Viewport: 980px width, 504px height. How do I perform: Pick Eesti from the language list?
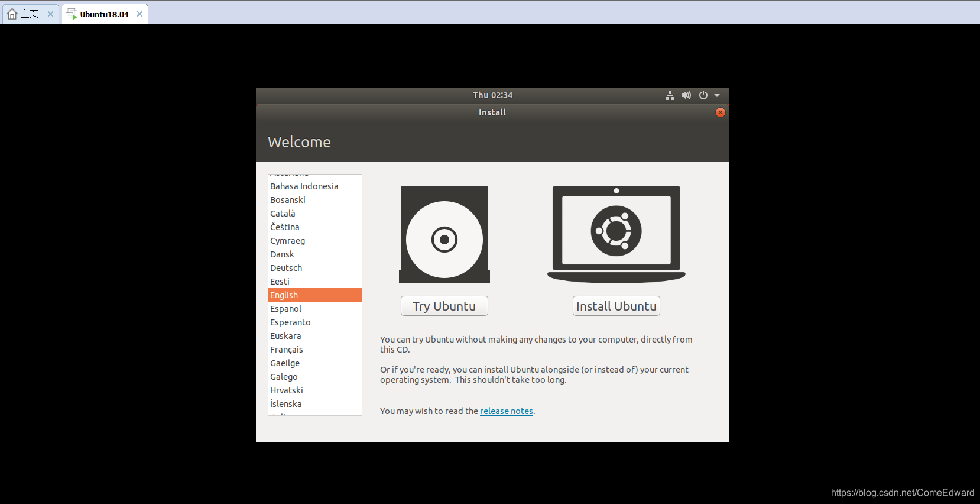[x=315, y=282]
